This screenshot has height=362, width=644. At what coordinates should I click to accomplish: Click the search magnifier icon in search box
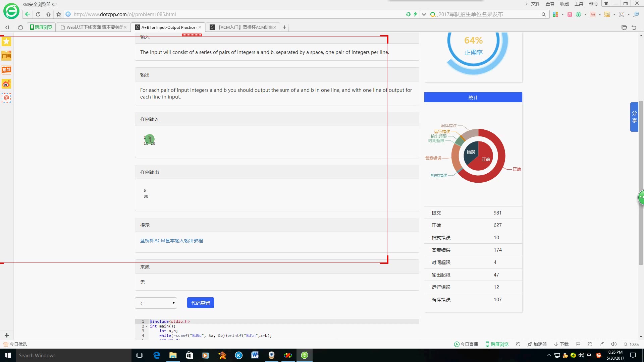pyautogui.click(x=543, y=14)
